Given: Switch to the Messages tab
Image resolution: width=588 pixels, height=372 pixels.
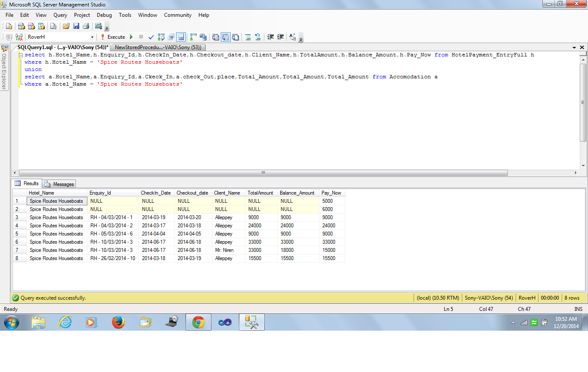Looking at the screenshot, I should [x=59, y=184].
